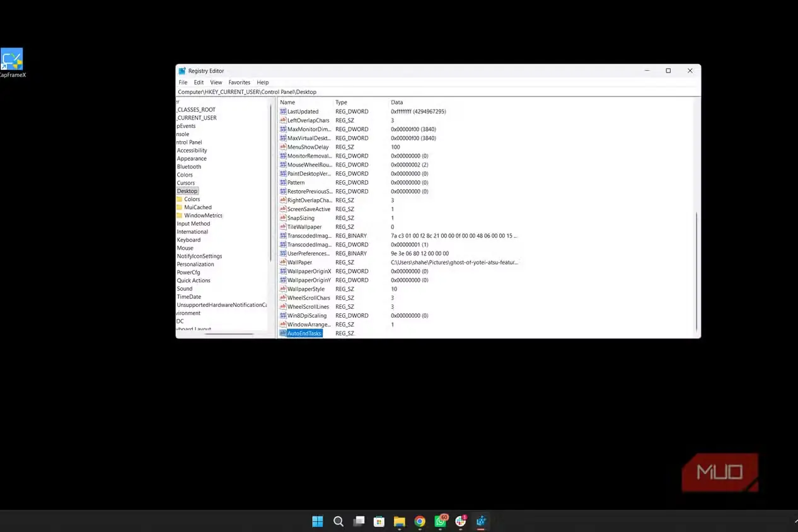
Task: Click the binary icon beside UserPreferences value
Action: (283, 253)
